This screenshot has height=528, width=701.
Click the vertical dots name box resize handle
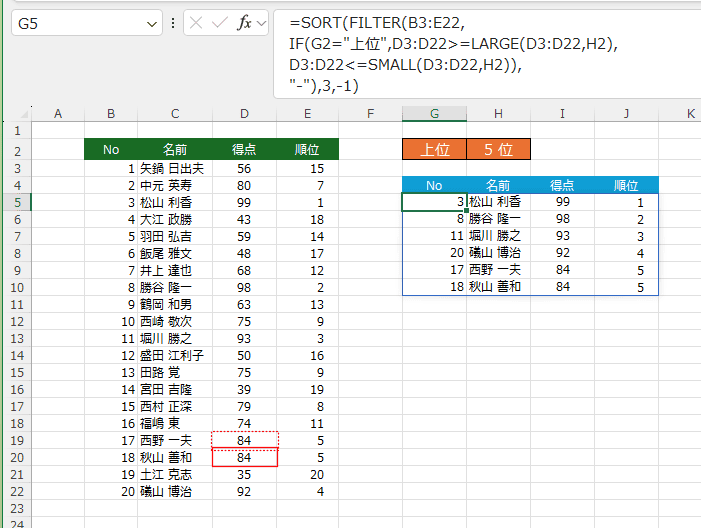pyautogui.click(x=173, y=23)
